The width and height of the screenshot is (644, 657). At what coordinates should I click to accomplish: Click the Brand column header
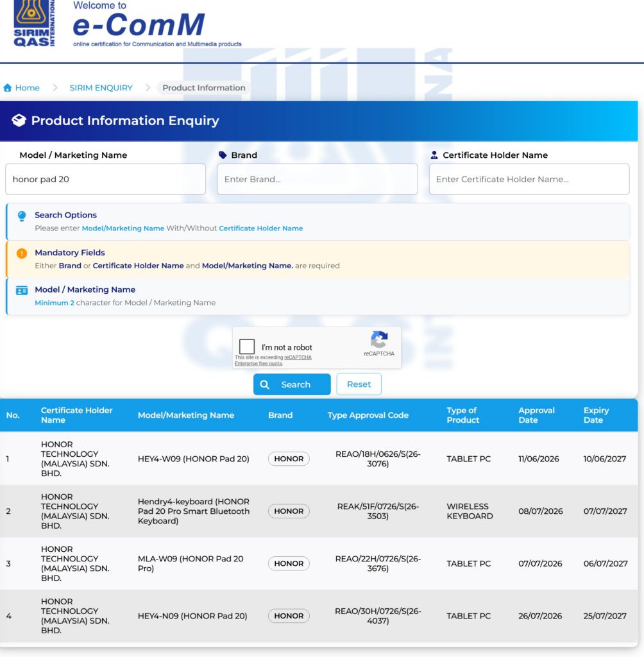coord(280,415)
